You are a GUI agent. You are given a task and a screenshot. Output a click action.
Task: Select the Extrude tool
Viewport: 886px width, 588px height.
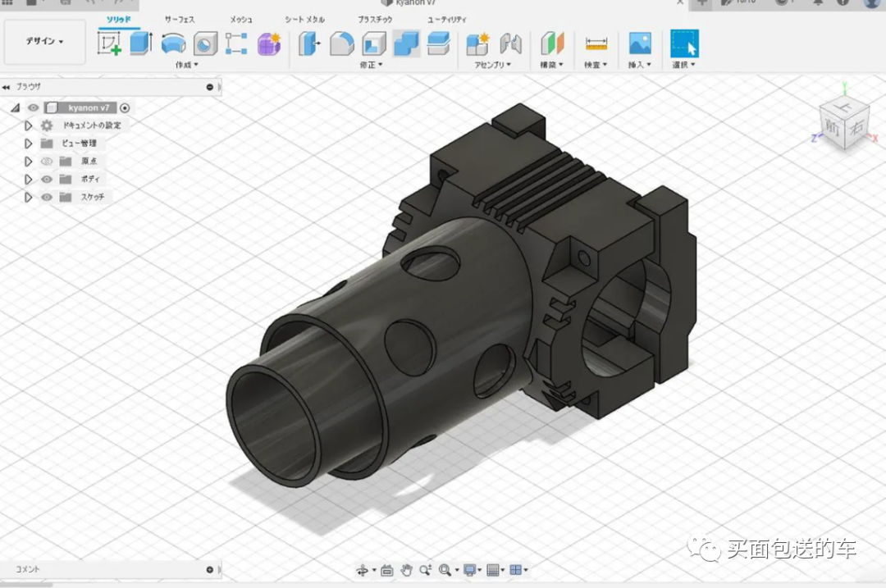coord(141,43)
